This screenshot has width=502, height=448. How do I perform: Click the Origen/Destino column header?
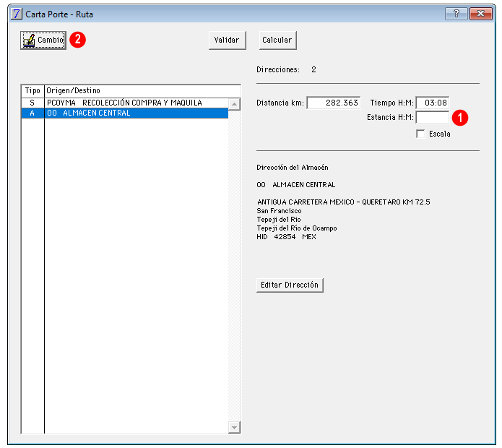coord(142,91)
